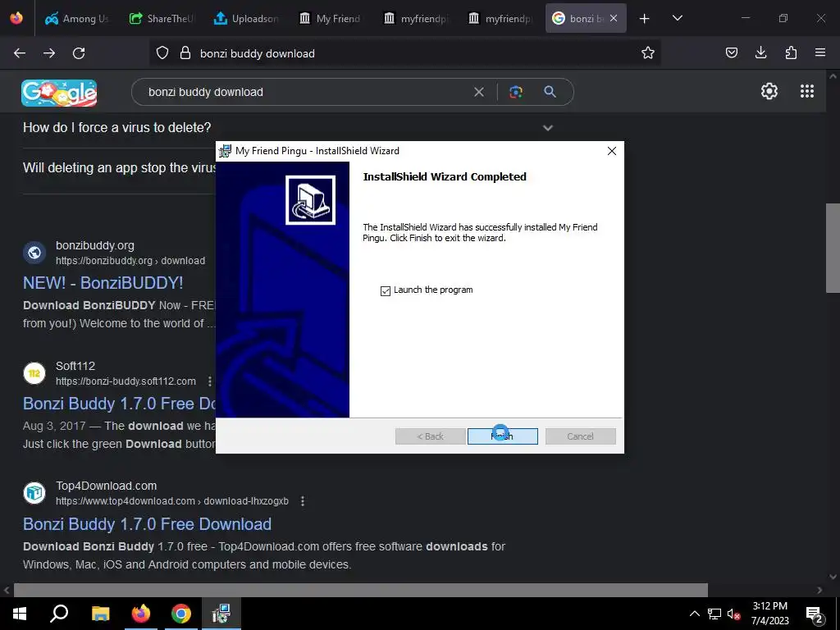The height and width of the screenshot is (630, 840).
Task: Close the bonzi buddy search tab
Action: point(614,19)
